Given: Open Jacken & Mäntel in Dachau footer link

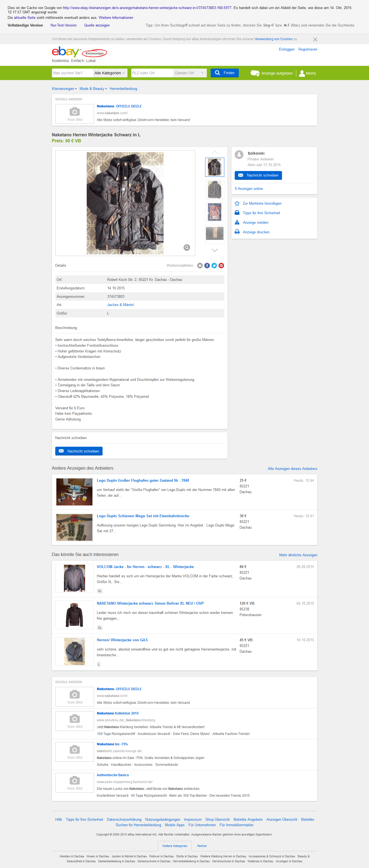Looking at the screenshot, I should 129,856.
